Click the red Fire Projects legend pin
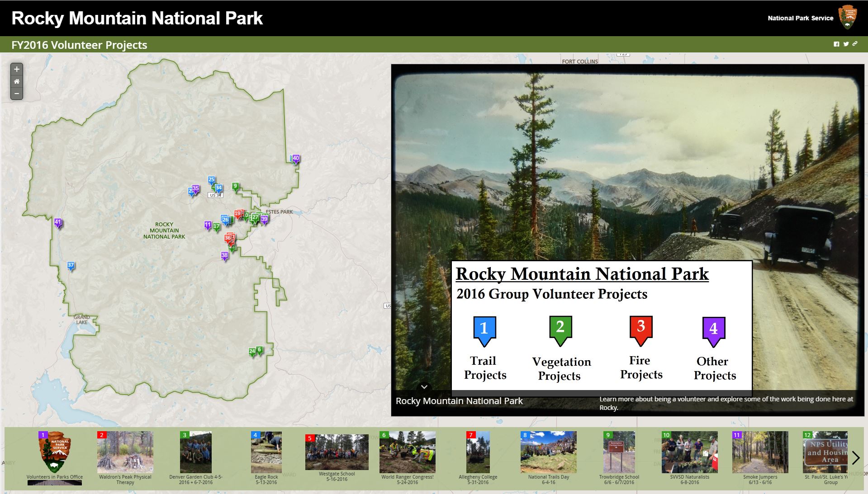This screenshot has height=494, width=868. (641, 331)
